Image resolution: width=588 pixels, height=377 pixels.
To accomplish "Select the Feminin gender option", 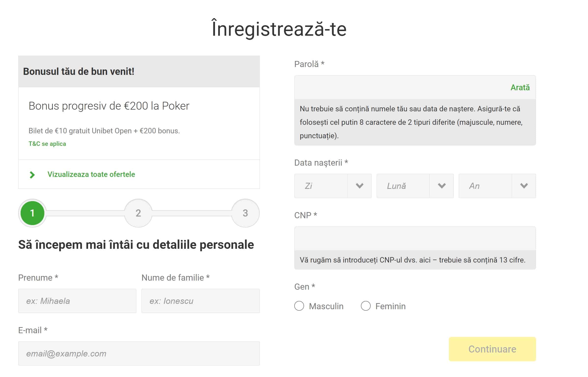I will coord(366,306).
